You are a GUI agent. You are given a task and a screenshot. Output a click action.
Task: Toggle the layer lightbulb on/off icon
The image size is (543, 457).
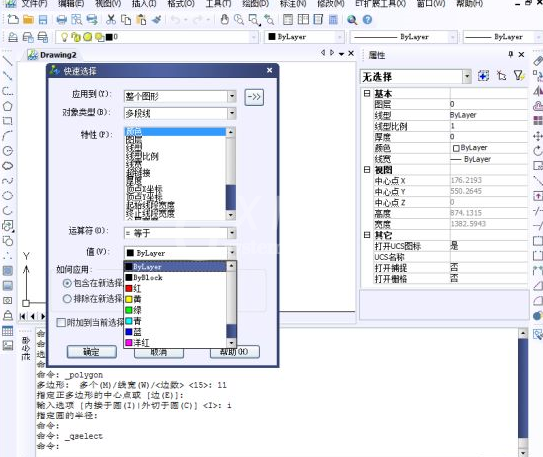(64, 37)
